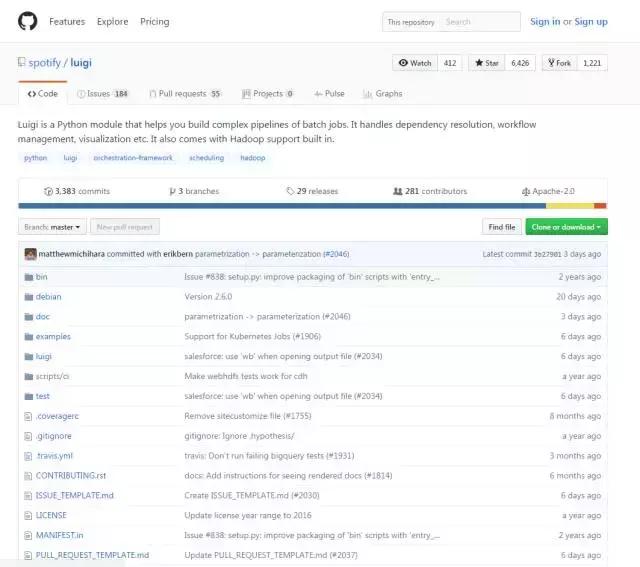This screenshot has width=640, height=567.
Task: Watch the repository with the eye button
Action: [415, 63]
